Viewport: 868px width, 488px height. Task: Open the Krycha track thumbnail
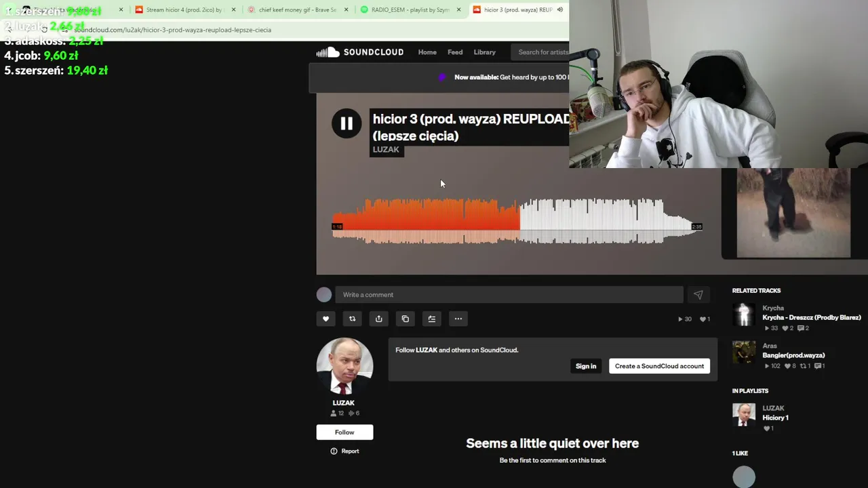(x=744, y=314)
